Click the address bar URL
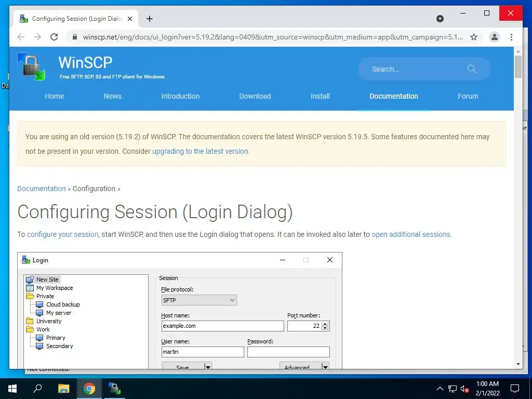Image resolution: width=532 pixels, height=399 pixels. (273, 37)
